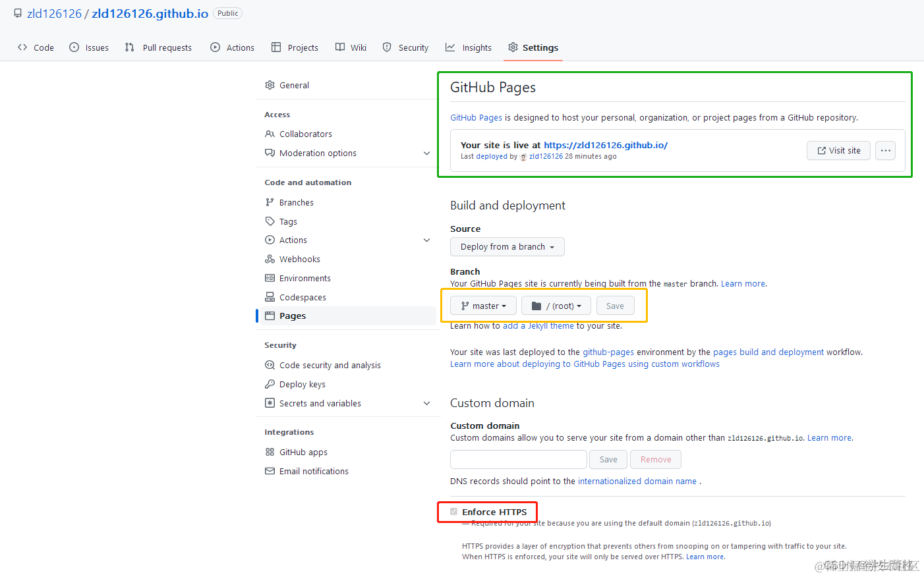Click Save next to the branch selectors
The height and width of the screenshot is (577, 924).
click(615, 306)
